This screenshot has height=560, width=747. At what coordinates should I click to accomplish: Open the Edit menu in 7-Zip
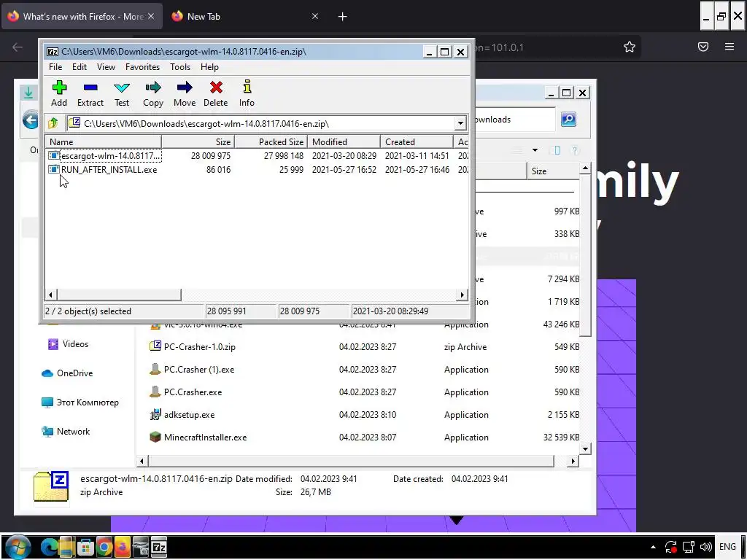(79, 67)
